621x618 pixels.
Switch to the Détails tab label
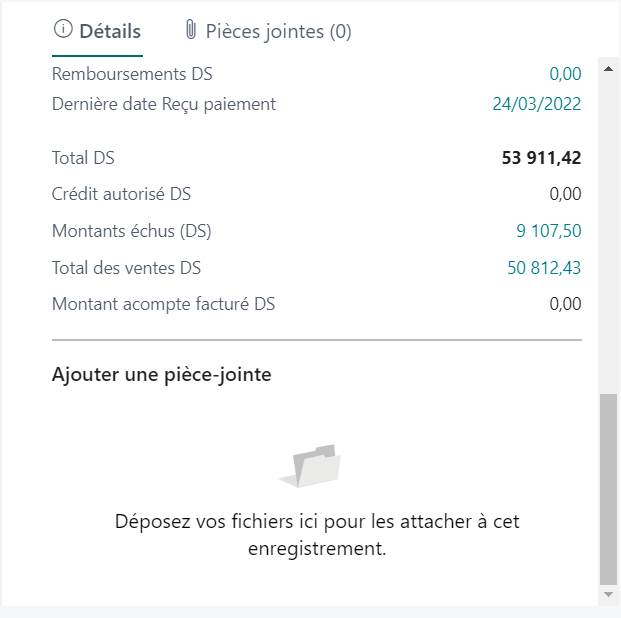point(110,31)
